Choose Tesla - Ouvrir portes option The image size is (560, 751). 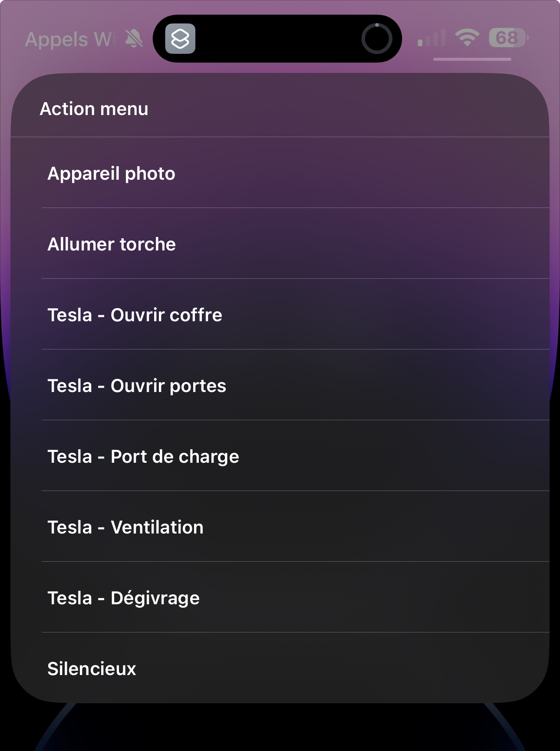point(280,385)
